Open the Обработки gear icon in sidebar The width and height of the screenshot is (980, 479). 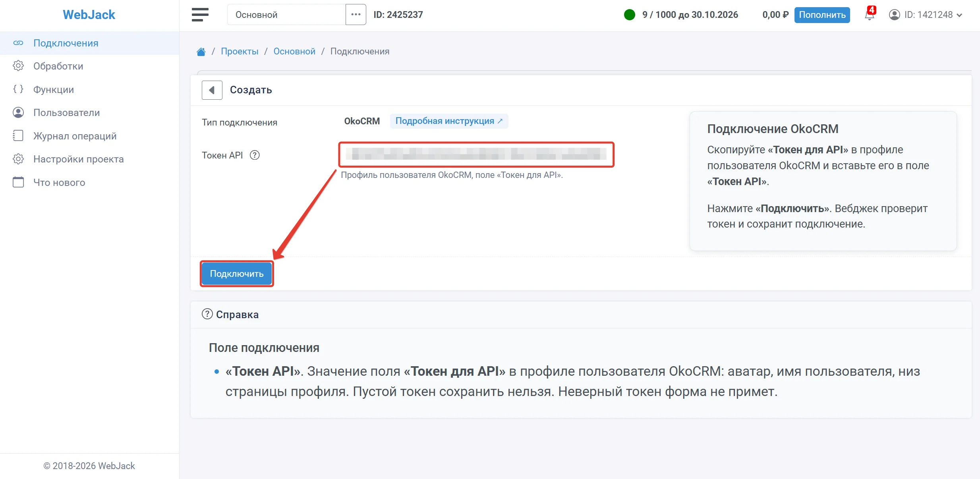coord(18,66)
